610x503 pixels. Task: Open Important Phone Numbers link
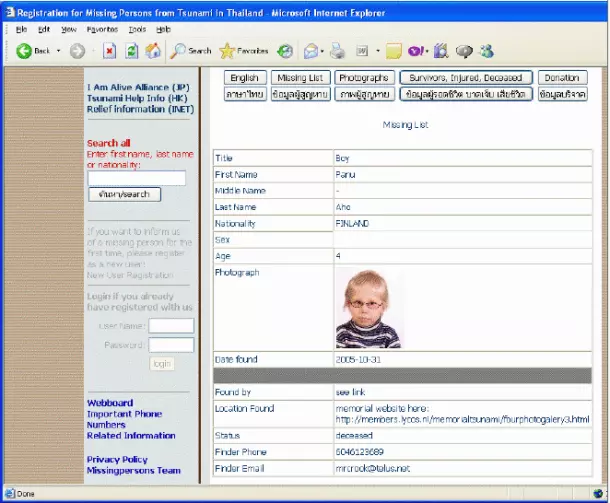[124, 419]
